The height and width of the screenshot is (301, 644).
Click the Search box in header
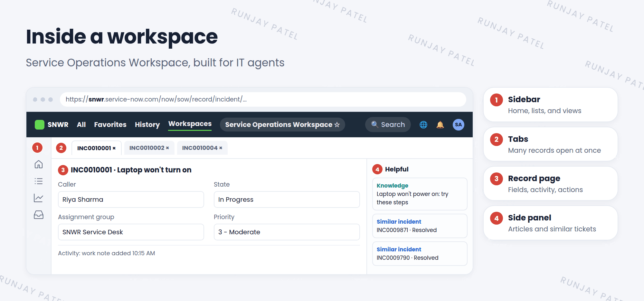coord(388,125)
